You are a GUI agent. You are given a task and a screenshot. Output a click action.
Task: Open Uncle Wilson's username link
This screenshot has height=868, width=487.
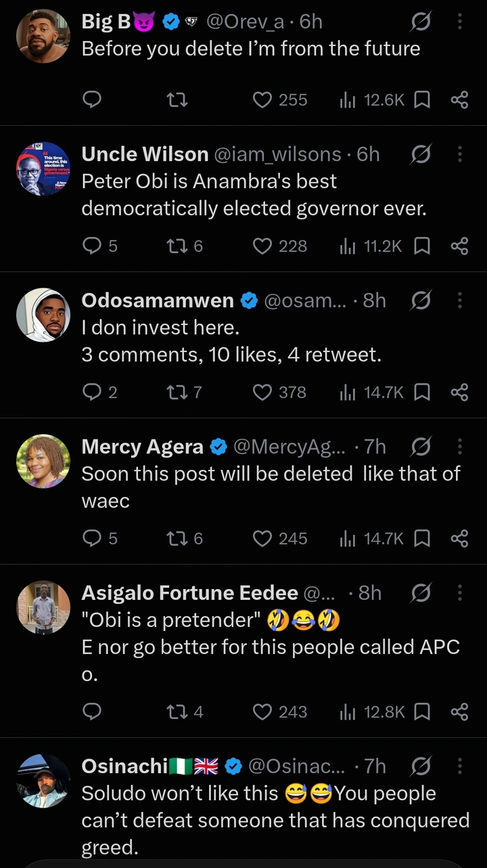[x=278, y=154]
